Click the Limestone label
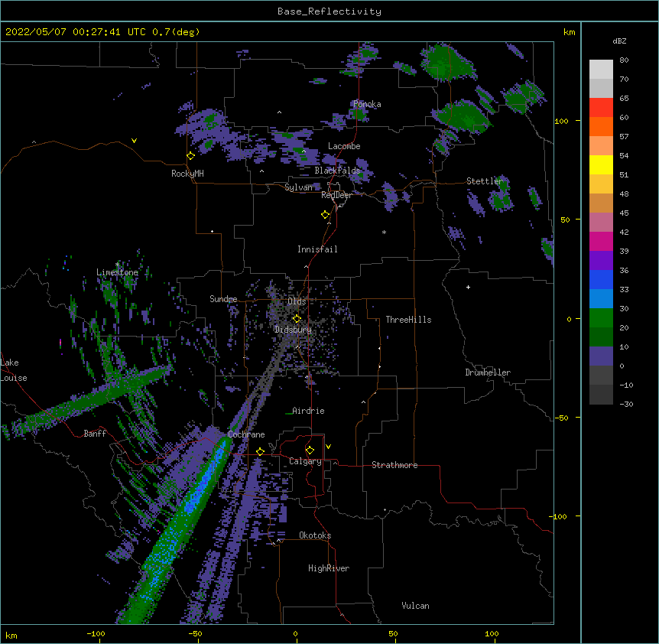The image size is (659, 644). point(117,272)
